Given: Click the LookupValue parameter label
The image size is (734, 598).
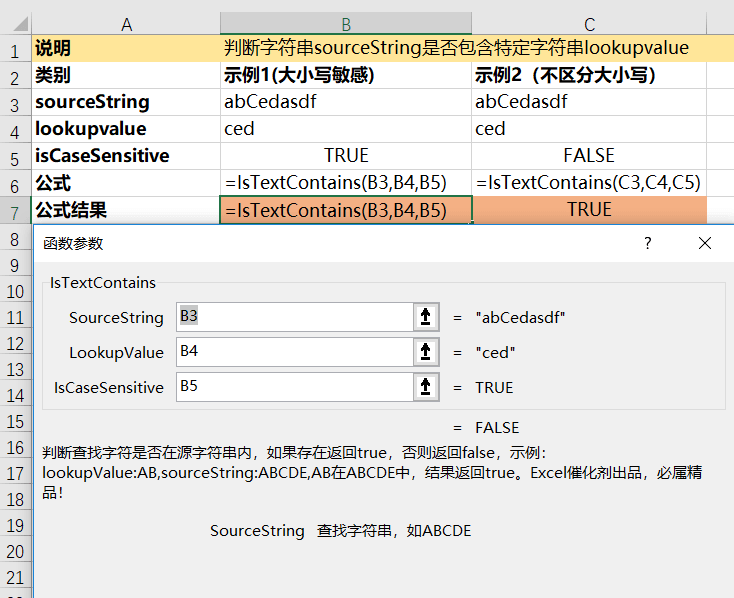Looking at the screenshot, I should [x=117, y=353].
